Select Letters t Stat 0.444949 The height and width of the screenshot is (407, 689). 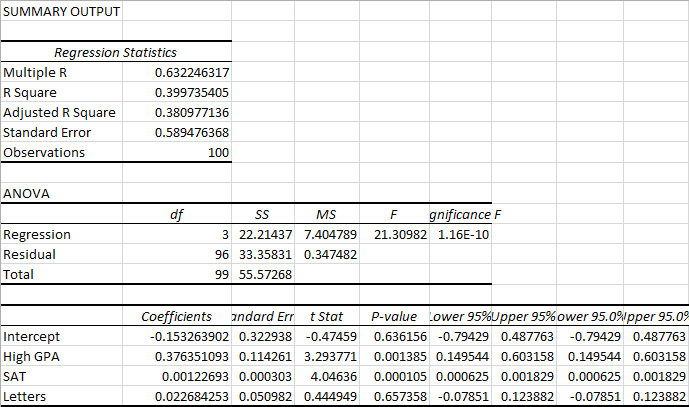tap(327, 396)
